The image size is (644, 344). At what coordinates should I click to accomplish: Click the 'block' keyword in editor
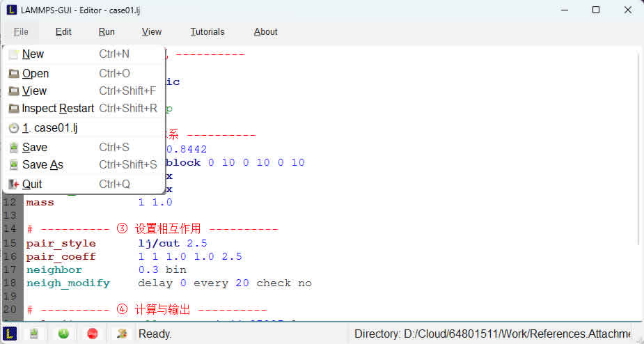point(184,163)
